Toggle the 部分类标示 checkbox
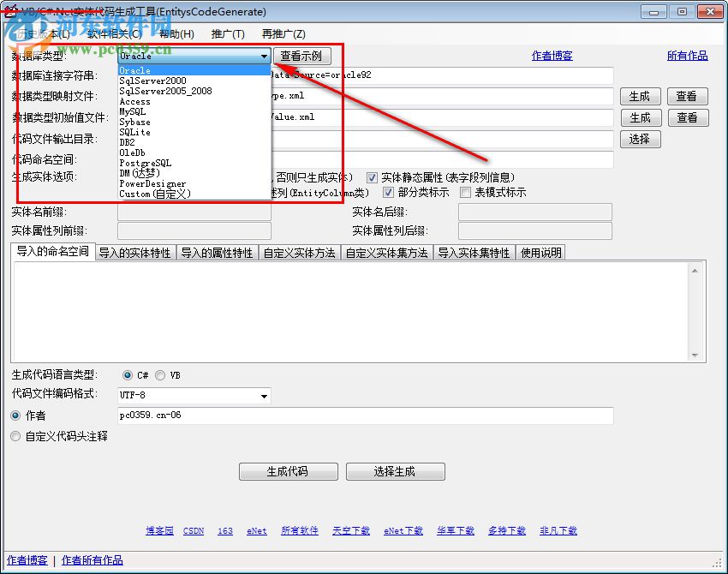 (388, 192)
